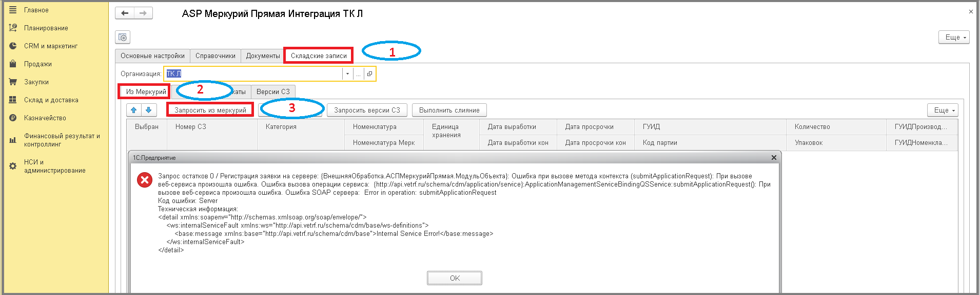Switch to Основные настройки tab
Screen dimensions: 980x295
click(x=153, y=56)
